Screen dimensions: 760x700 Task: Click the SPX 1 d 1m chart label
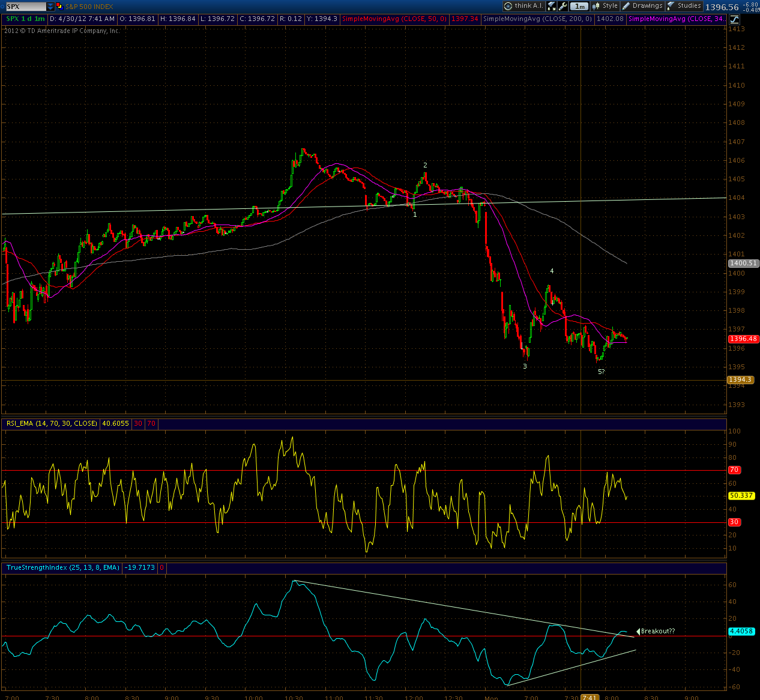point(25,19)
